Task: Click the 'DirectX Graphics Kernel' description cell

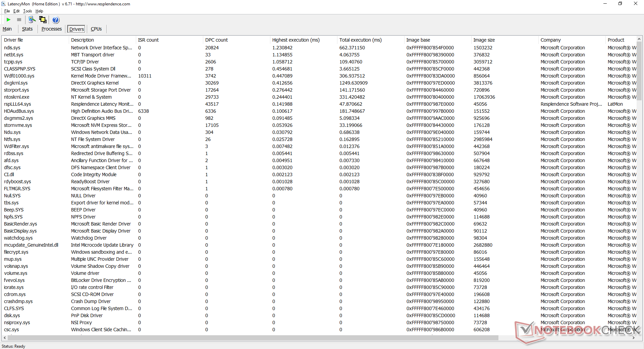Action: [x=95, y=83]
